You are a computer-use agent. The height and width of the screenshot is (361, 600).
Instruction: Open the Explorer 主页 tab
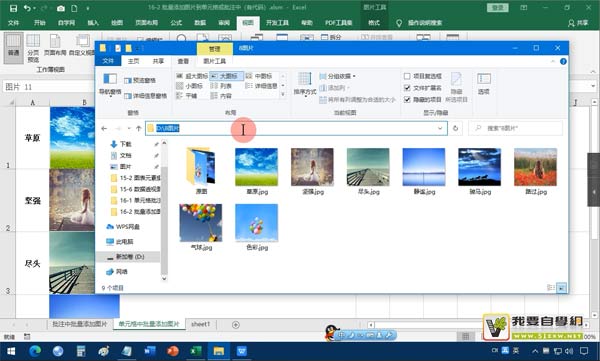point(134,61)
